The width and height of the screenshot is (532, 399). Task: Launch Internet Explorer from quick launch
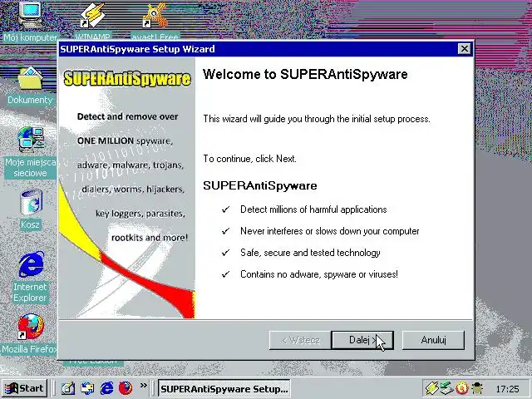pyautogui.click(x=106, y=388)
